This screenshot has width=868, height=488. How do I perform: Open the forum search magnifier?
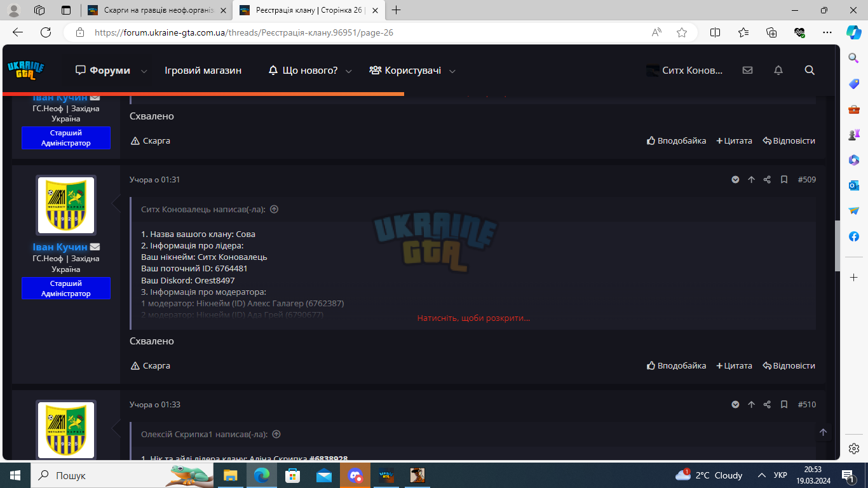coord(810,71)
